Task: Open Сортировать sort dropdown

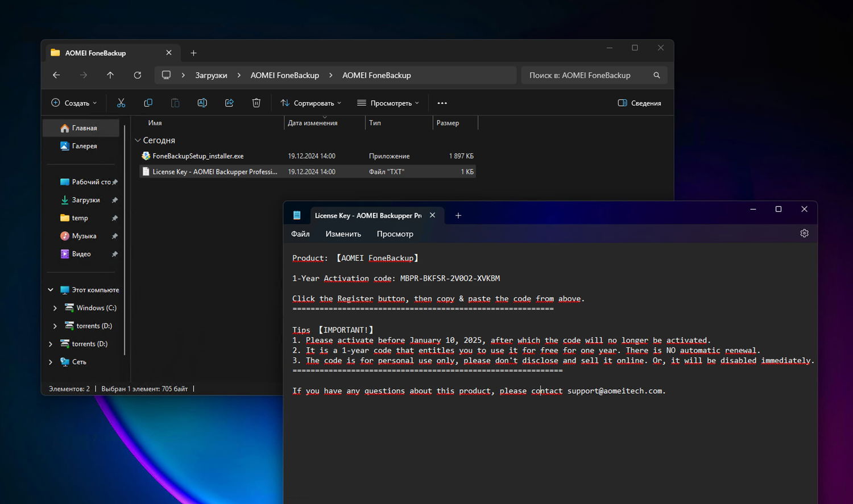Action: click(x=310, y=103)
